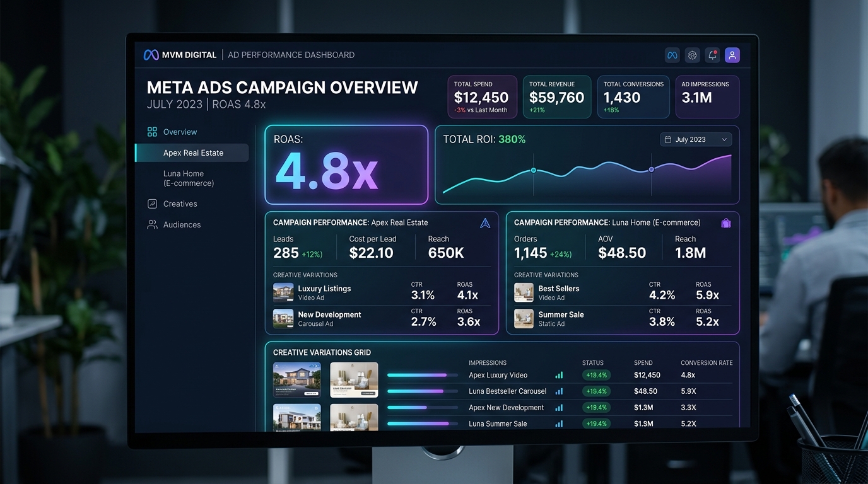Select the Overview grid icon in the sidebar
The height and width of the screenshot is (484, 868).
152,132
